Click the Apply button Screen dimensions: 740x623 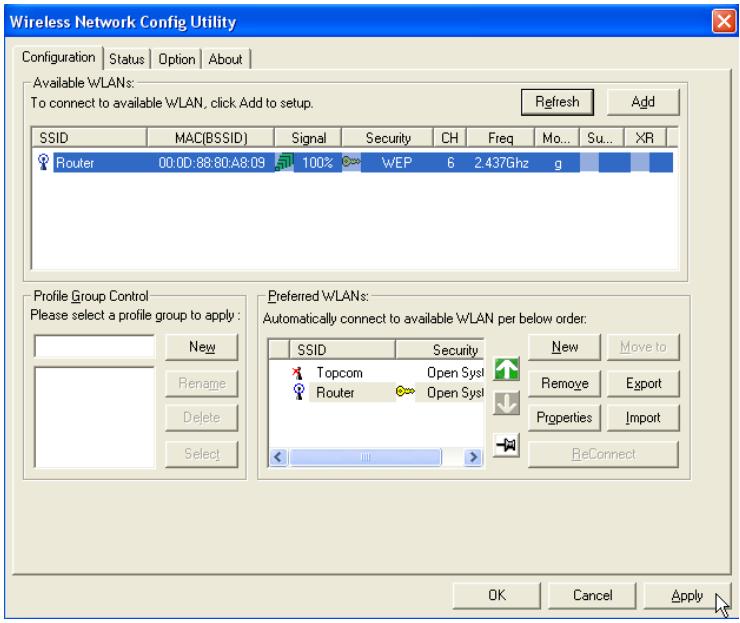coord(687,596)
